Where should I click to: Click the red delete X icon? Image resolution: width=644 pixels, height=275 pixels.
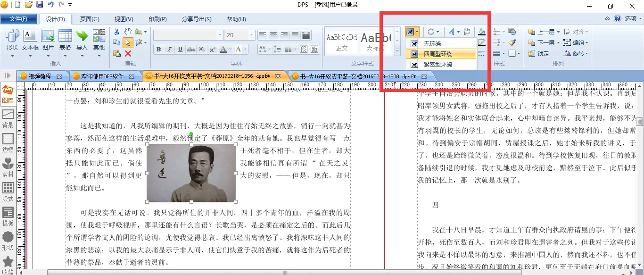click(x=128, y=54)
